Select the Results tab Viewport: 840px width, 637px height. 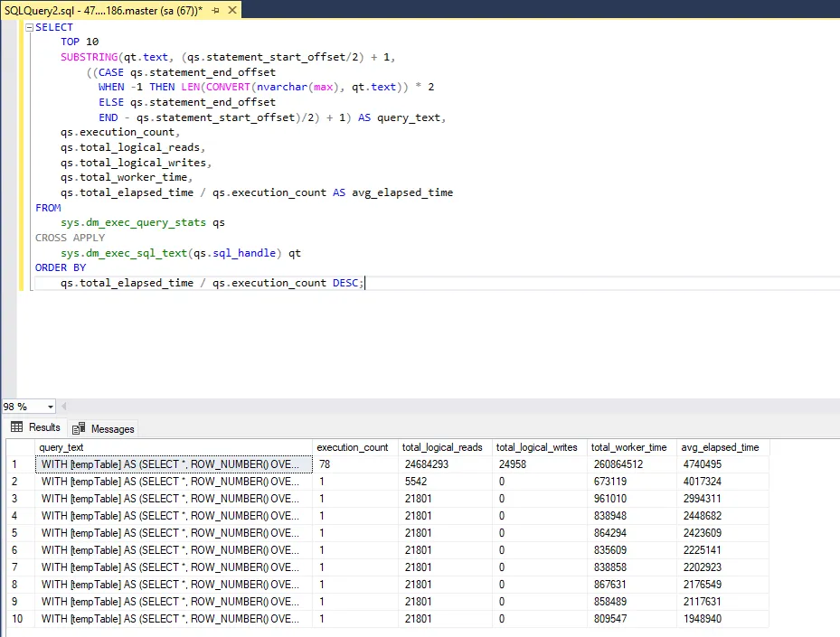coord(36,428)
